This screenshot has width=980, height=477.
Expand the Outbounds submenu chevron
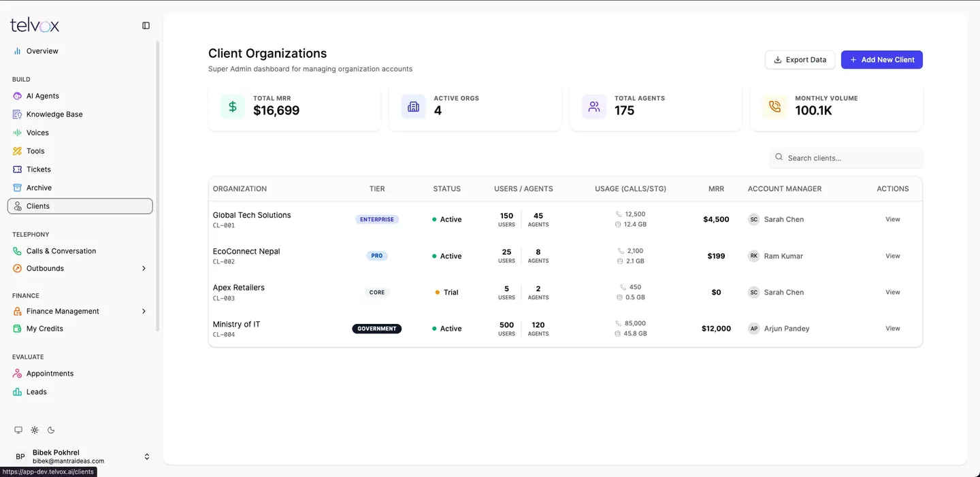coord(144,269)
